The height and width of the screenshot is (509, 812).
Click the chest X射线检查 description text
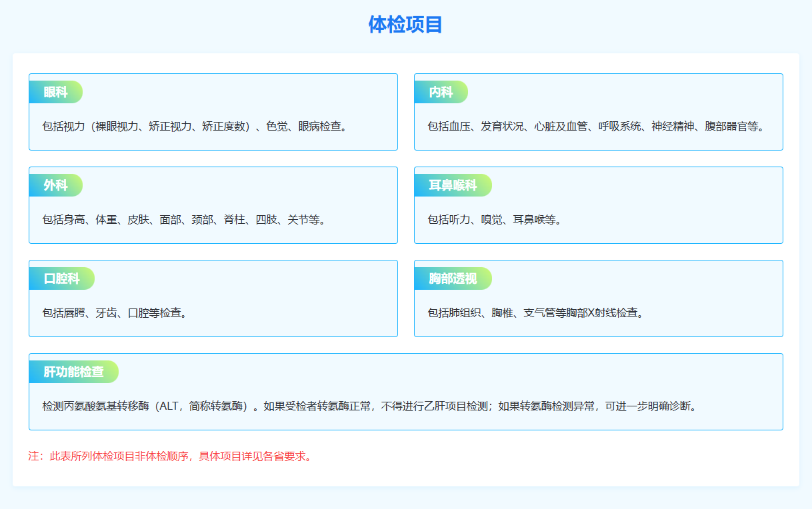coord(535,313)
